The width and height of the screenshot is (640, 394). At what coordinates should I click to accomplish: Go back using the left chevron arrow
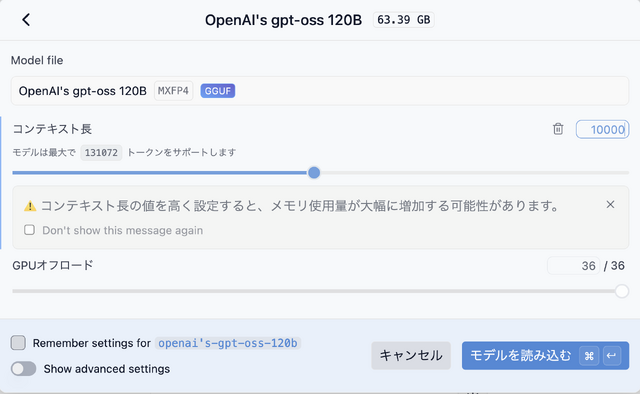coord(26,20)
